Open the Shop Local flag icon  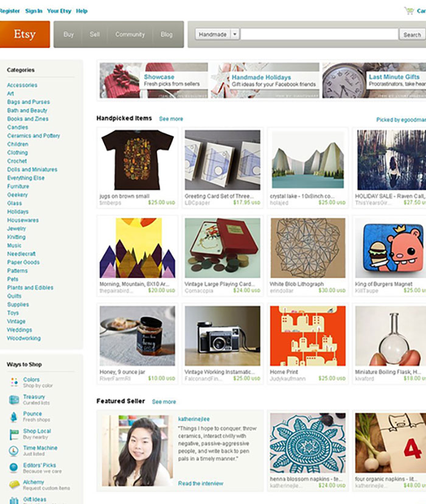14,434
